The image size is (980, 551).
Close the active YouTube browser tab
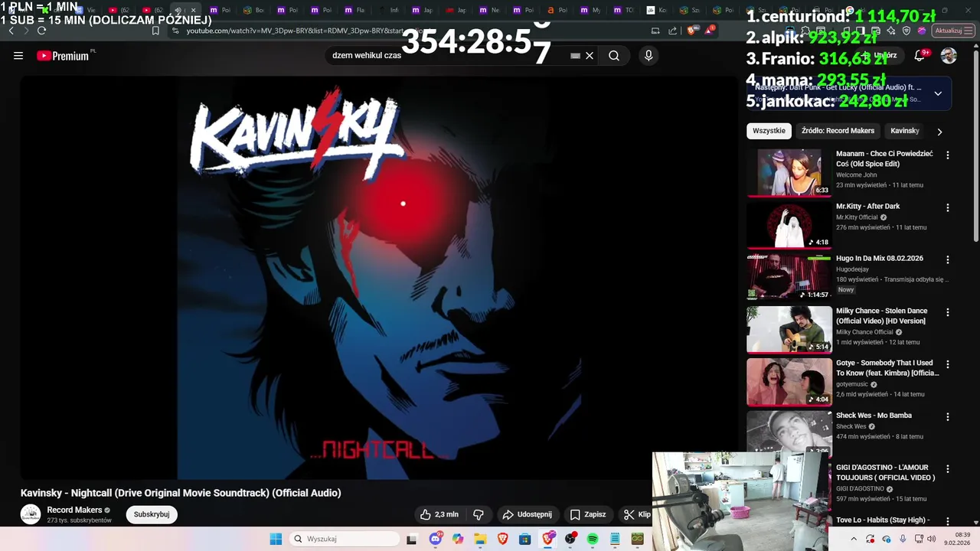193,11
